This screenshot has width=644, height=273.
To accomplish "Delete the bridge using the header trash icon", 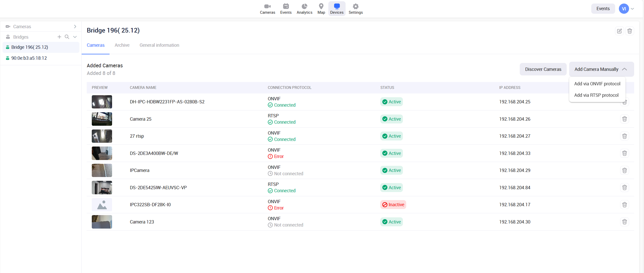I will [630, 31].
